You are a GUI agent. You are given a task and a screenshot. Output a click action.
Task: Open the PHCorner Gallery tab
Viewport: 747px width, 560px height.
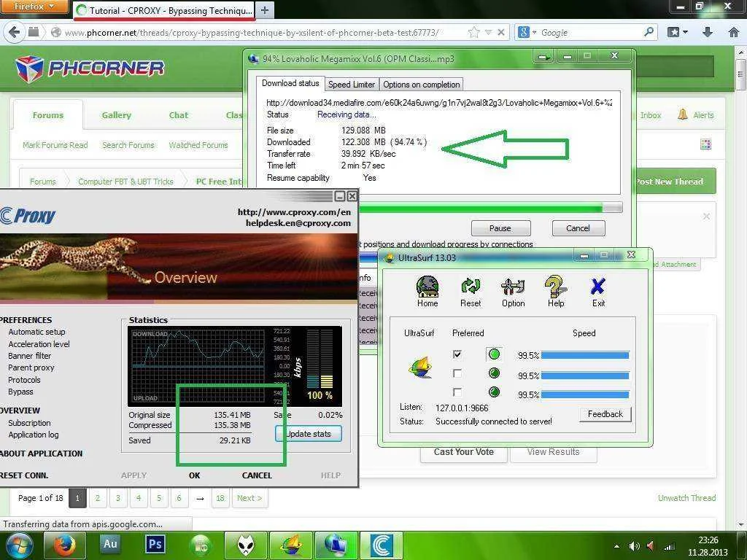[x=116, y=114]
